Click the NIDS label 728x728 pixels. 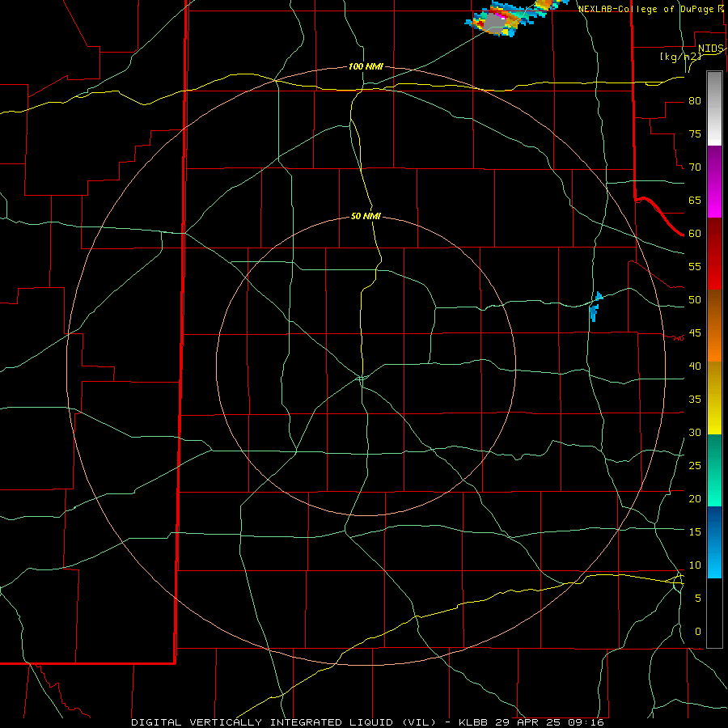click(710, 49)
